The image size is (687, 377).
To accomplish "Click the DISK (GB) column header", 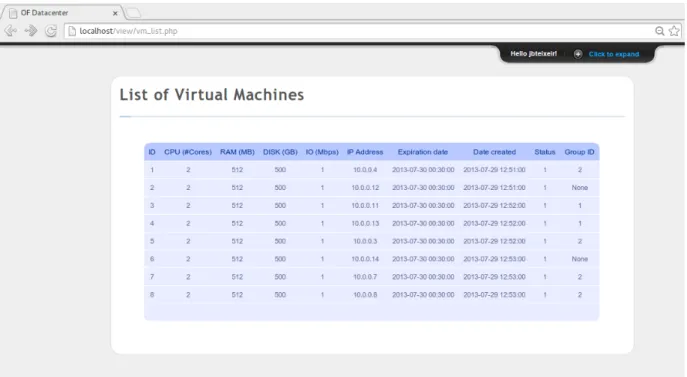I will click(280, 152).
